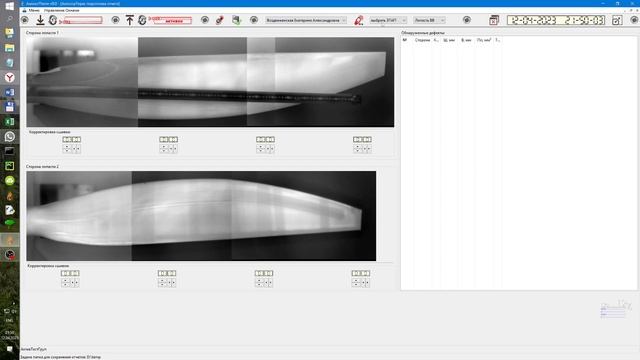Click the Ш, мм column header
The image size is (640, 360).
[x=449, y=40]
